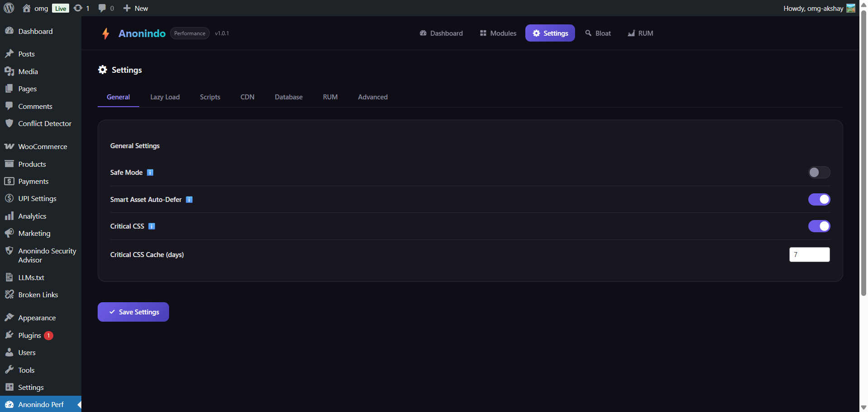868x412 pixels.
Task: Open Modules in Anonindo top nav
Action: 498,33
